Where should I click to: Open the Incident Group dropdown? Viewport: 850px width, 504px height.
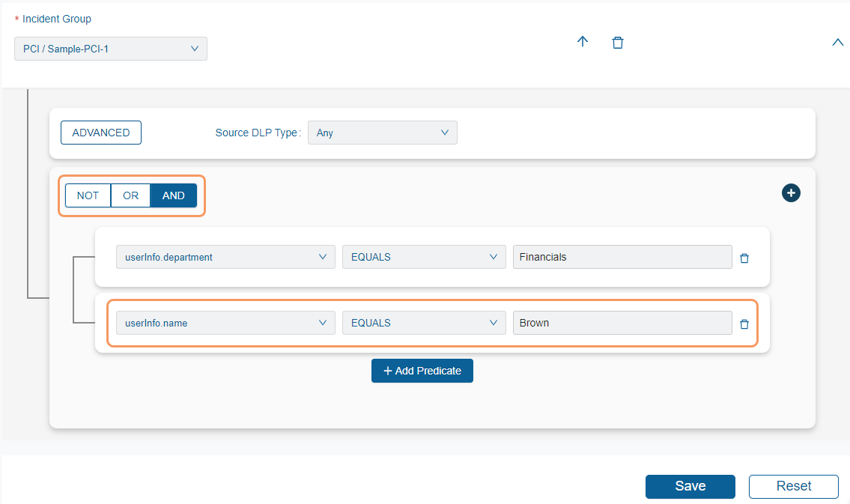click(110, 48)
